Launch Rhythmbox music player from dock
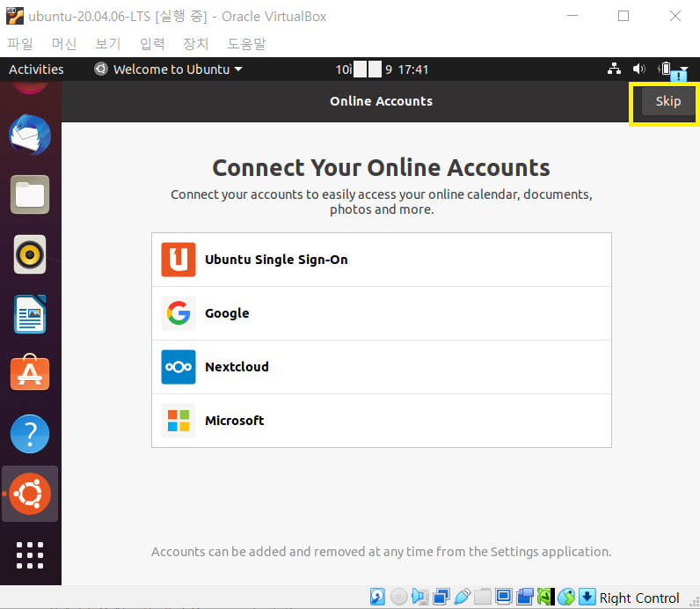The image size is (700, 609). point(30,254)
